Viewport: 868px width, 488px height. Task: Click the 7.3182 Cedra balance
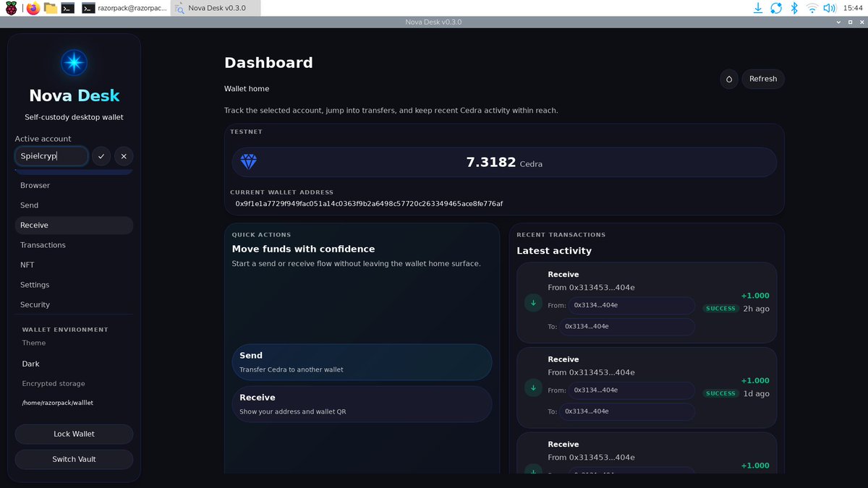[504, 163]
